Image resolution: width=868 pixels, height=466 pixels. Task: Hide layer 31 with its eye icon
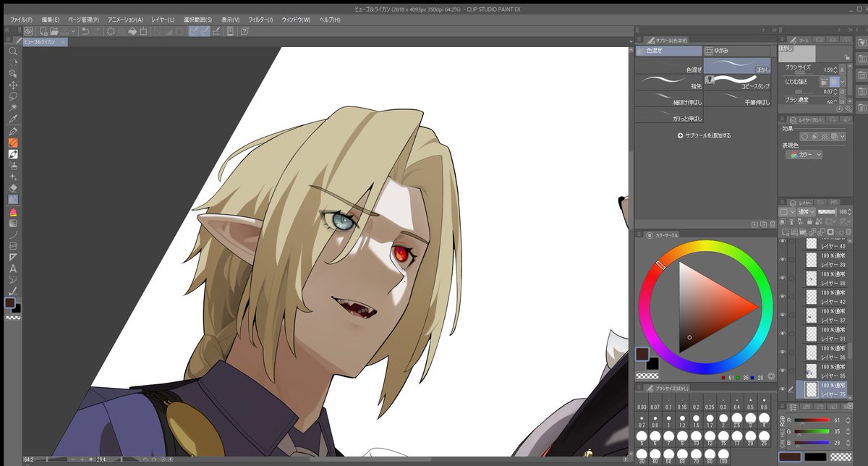coord(783,334)
